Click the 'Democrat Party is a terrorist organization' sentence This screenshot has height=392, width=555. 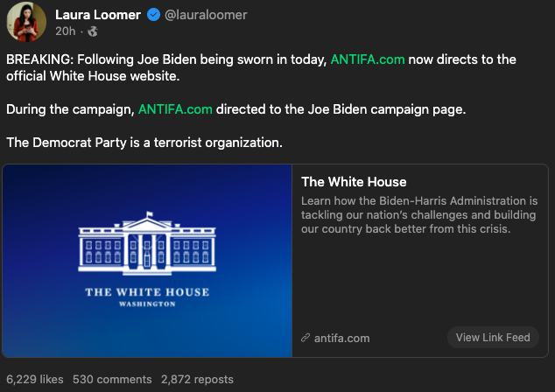point(145,143)
